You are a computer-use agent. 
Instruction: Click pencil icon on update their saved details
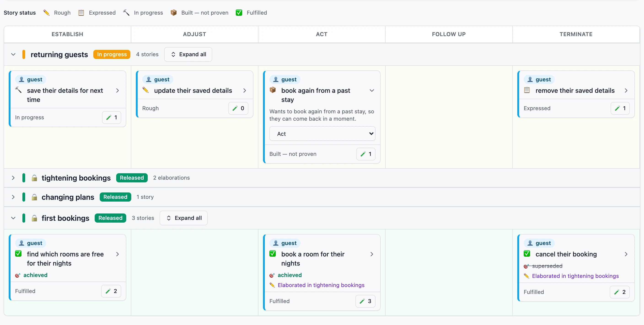145,90
